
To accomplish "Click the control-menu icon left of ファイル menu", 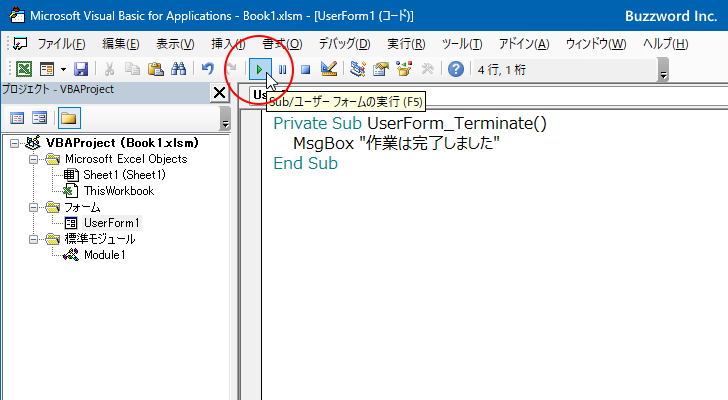I will (20, 44).
